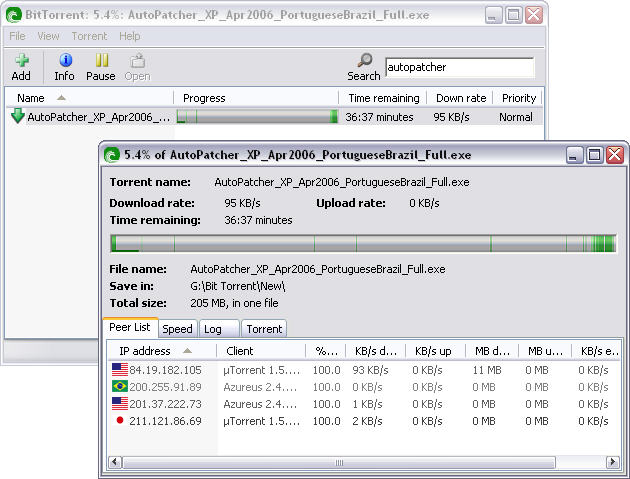This screenshot has height=479, width=630.
Task: Click the Japan flag next to 211.121.86.69
Action: (120, 420)
